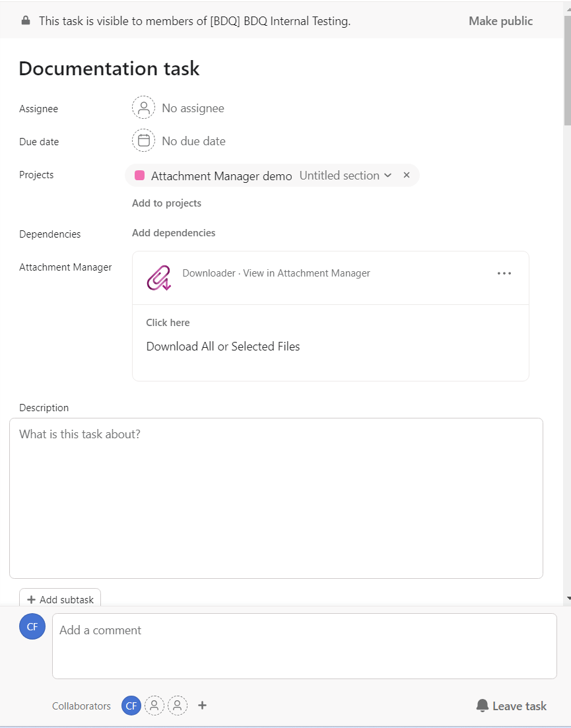
Task: Click the CF avatar next to comment box
Action: 32,626
